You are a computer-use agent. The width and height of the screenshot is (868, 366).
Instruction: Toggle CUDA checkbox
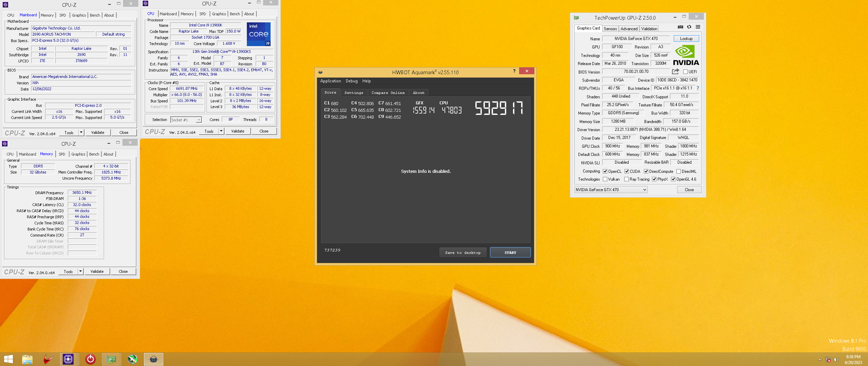pos(627,171)
